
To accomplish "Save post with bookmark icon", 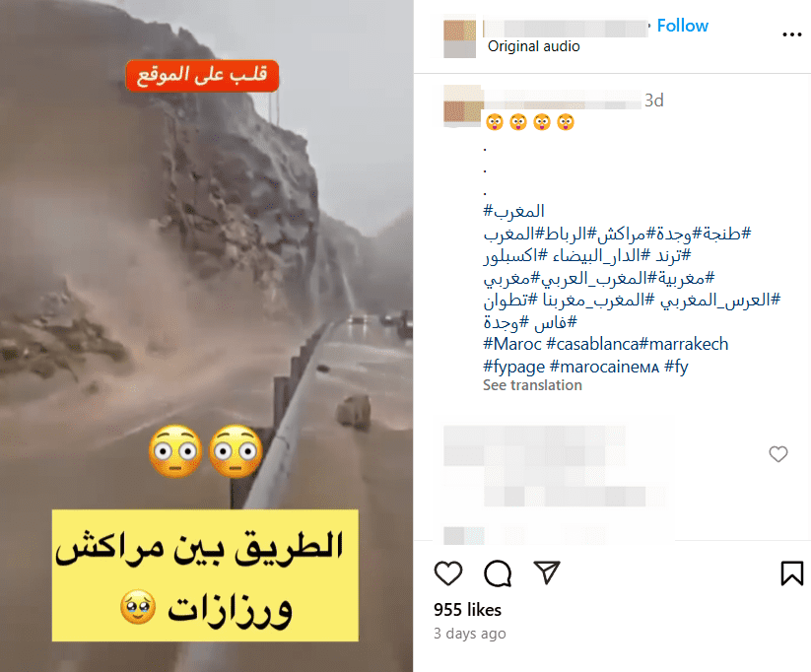I will tap(792, 573).
